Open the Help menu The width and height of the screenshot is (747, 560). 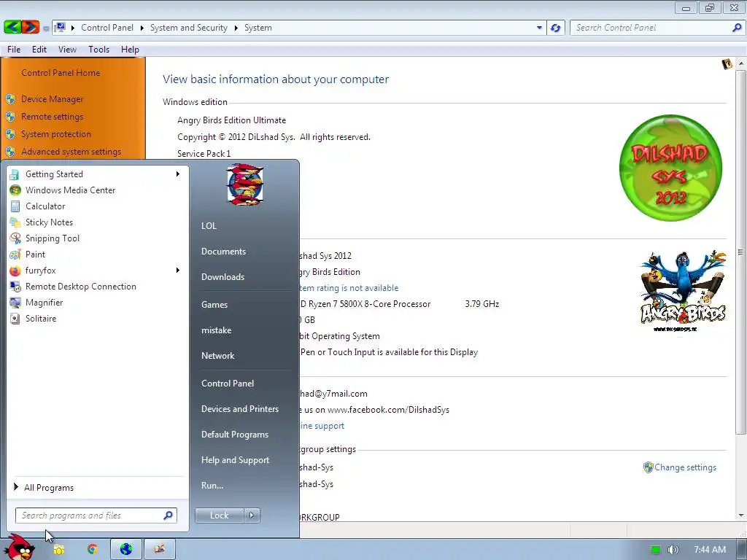[x=130, y=50]
